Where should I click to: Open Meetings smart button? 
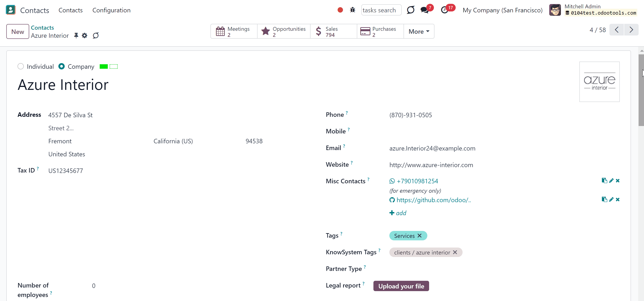point(234,31)
